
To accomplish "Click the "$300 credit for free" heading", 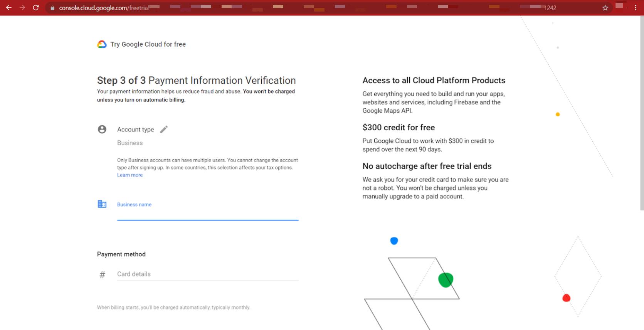I will click(399, 127).
